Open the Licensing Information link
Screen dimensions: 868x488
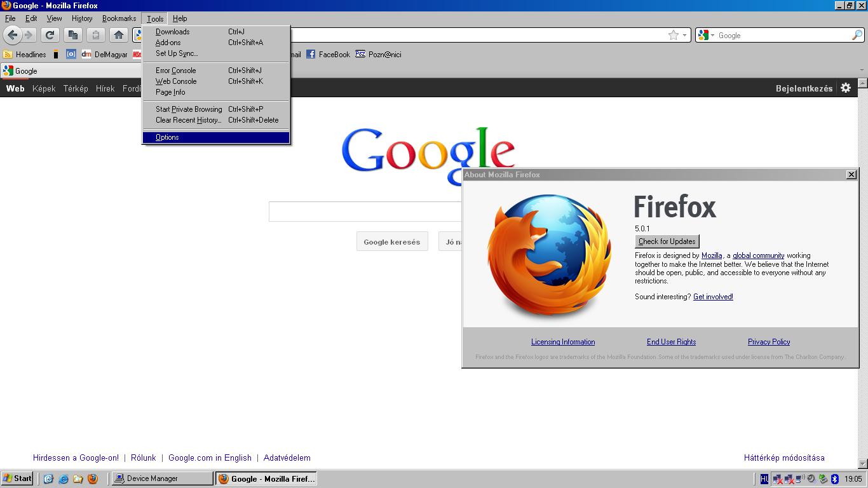click(563, 342)
